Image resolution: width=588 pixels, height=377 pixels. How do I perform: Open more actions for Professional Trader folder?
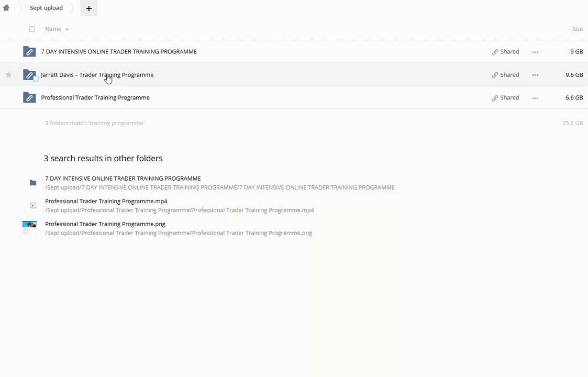535,98
